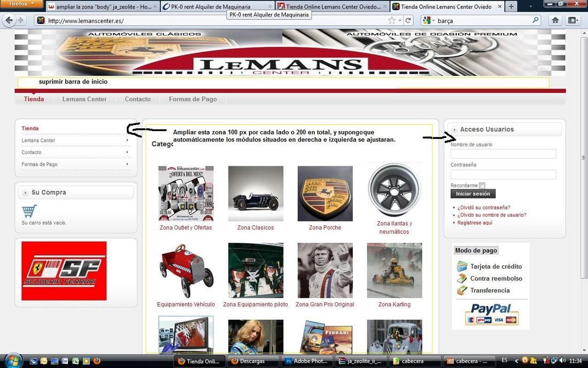Open the Tienda item in the top menu
Screen dimensions: 588x368
(34, 99)
